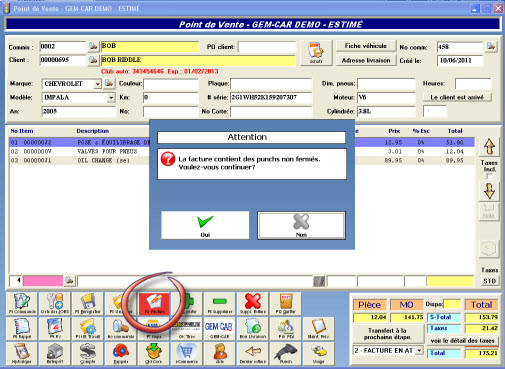The image size is (505, 369).
Task: Expand the Modèle IMPALA dropdown
Action: click(111, 98)
